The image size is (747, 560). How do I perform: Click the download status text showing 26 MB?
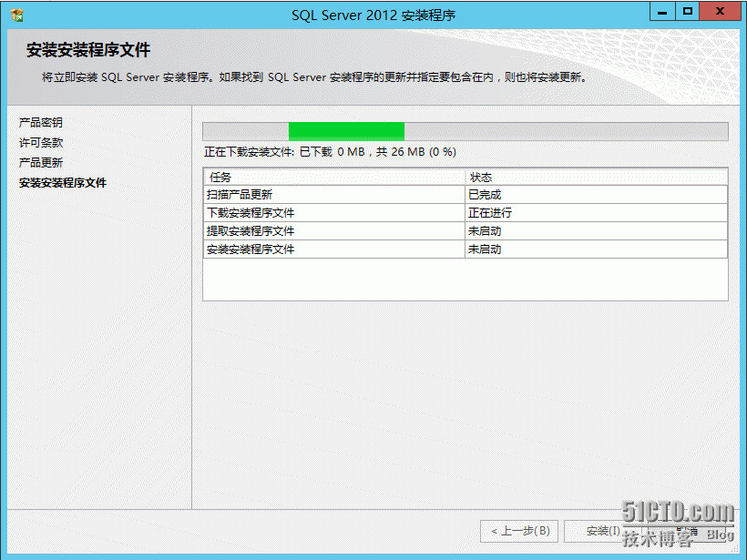pos(330,152)
